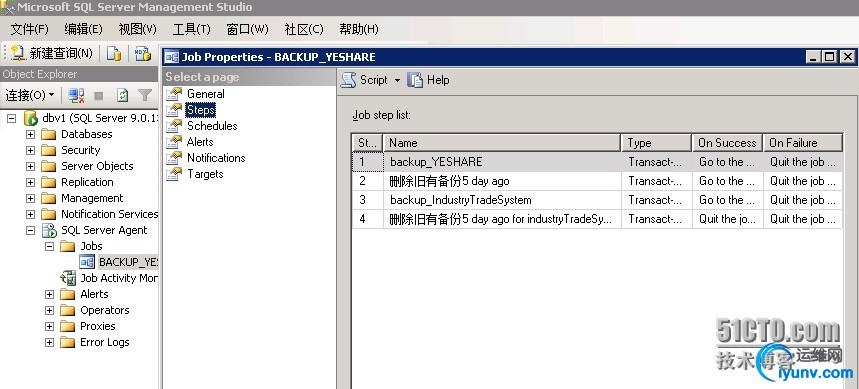Open the Notifications page in Job Properties
Image resolution: width=859 pixels, height=389 pixels.
216,158
